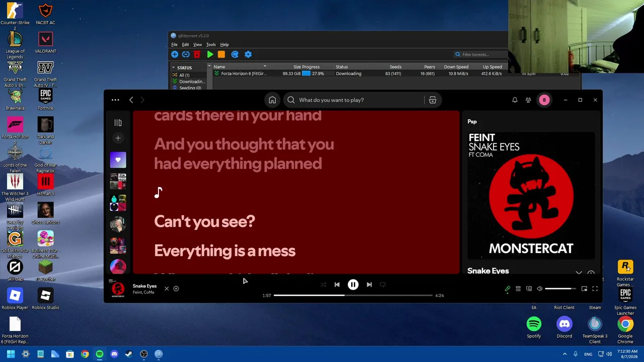The width and height of the screenshot is (644, 362).
Task: Delete the selected torrent in qBittorrent
Action: [197, 54]
